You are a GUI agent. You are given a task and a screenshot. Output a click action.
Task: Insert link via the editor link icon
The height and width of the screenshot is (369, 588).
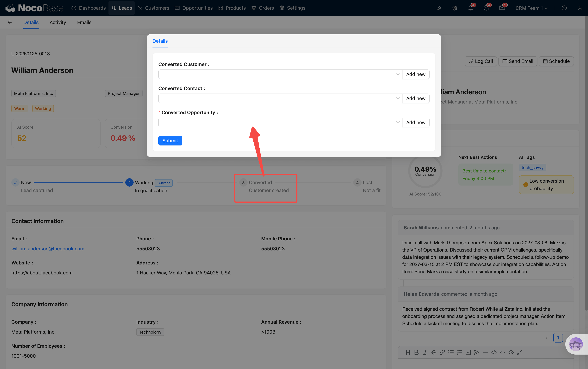point(442,352)
